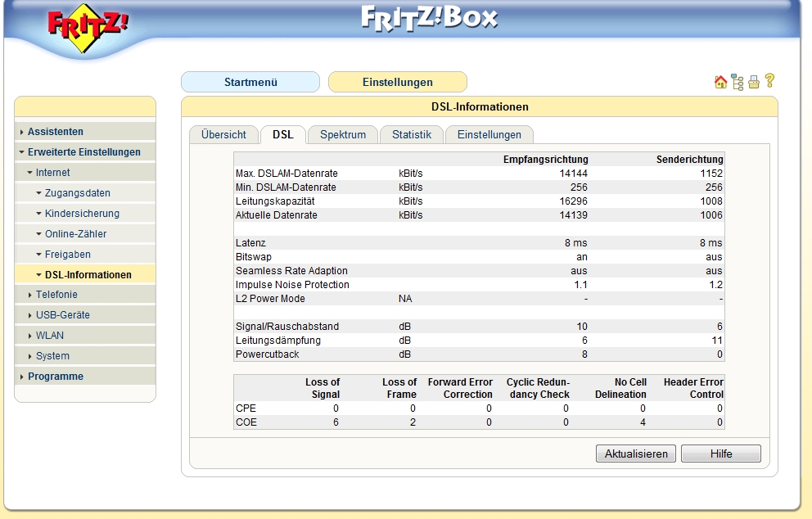Click the printer icon
This screenshot has width=812, height=519.
[x=754, y=82]
